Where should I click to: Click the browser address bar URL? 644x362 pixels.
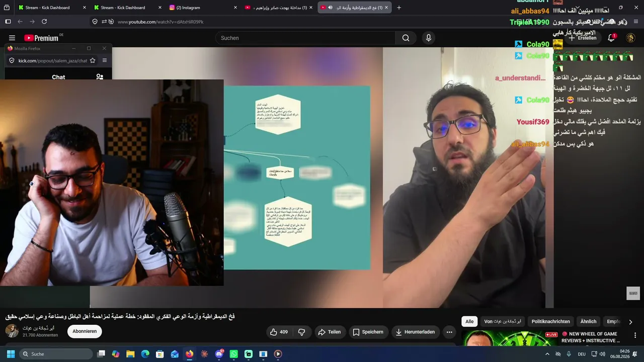tap(160, 22)
